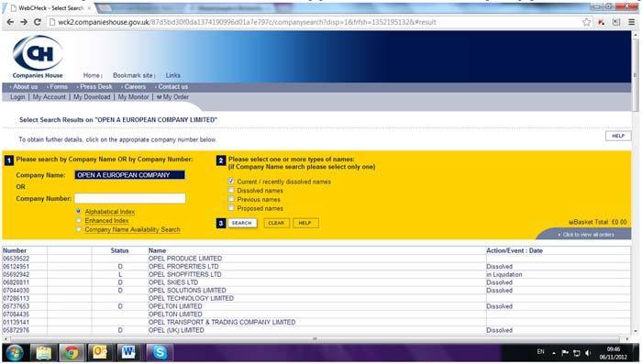
Task: Click the Companies House logo
Action: click(38, 57)
